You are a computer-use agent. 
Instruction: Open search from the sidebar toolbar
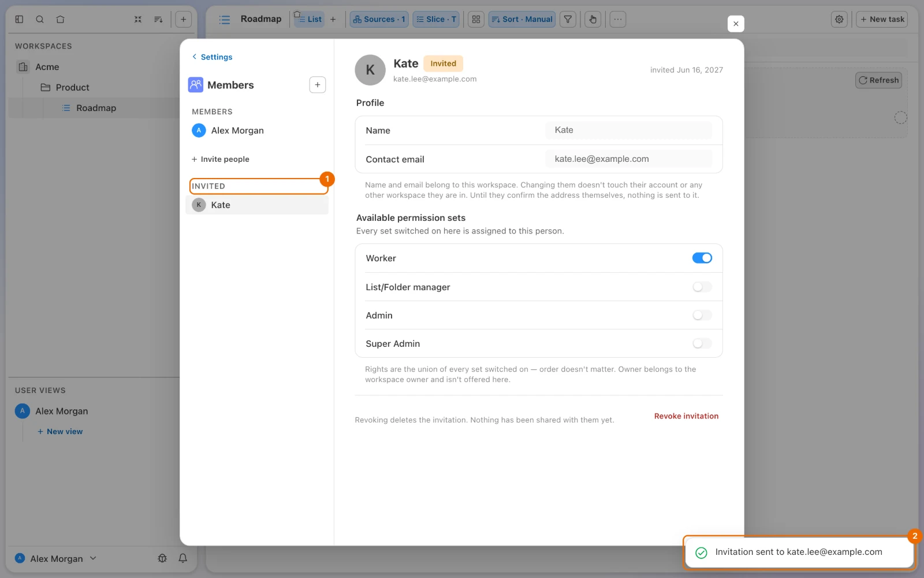pos(40,19)
